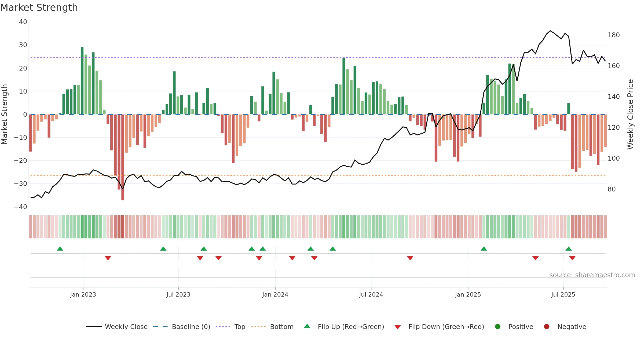Screen dimensions: 644x362
Task: Click the green Flip Up triangle in legend
Action: pyautogui.click(x=307, y=326)
